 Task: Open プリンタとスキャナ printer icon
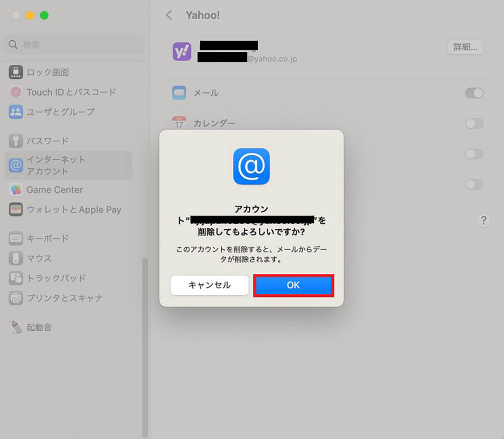tap(16, 298)
